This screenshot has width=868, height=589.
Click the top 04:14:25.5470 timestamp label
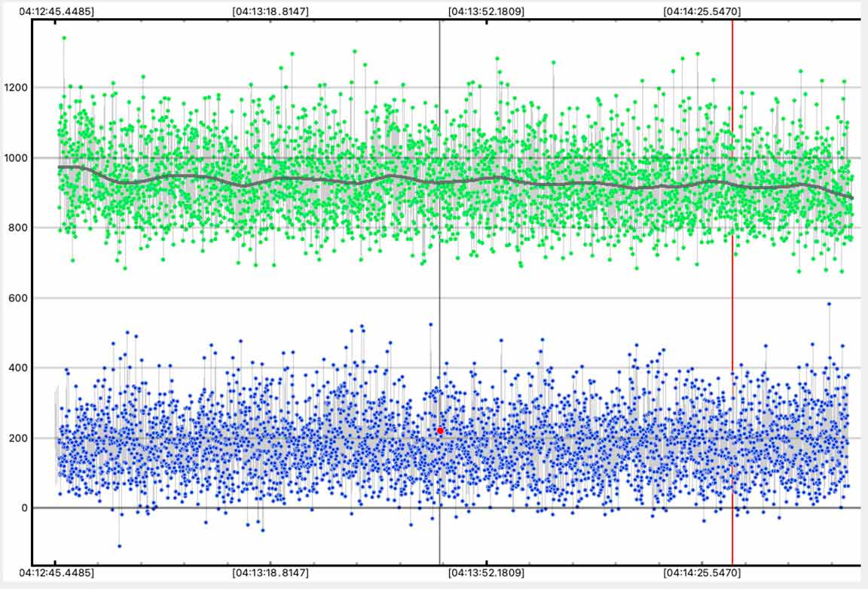pyautogui.click(x=701, y=12)
